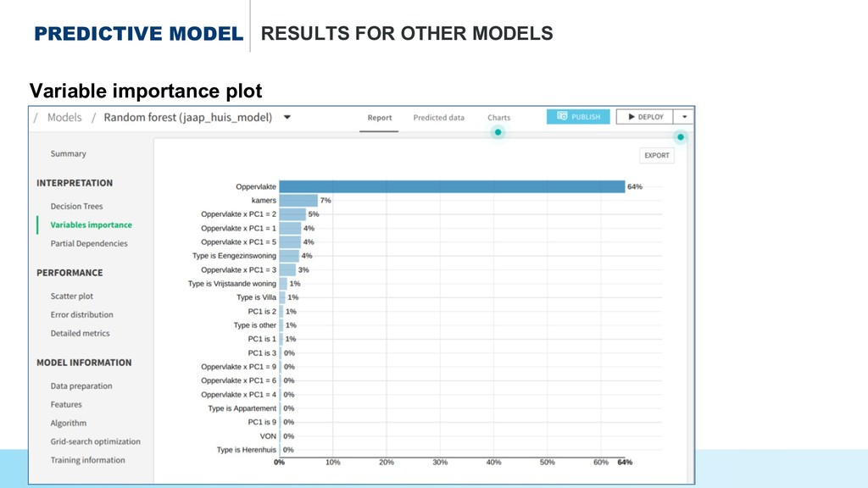Open Summary in the sidebar
868x488 pixels.
click(x=68, y=153)
